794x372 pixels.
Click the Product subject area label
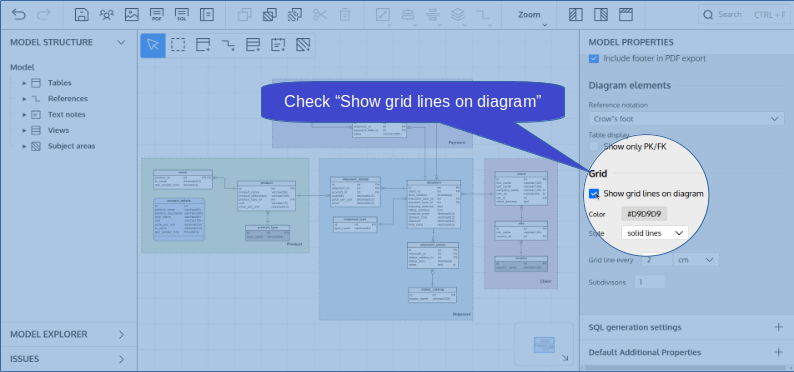coord(294,244)
